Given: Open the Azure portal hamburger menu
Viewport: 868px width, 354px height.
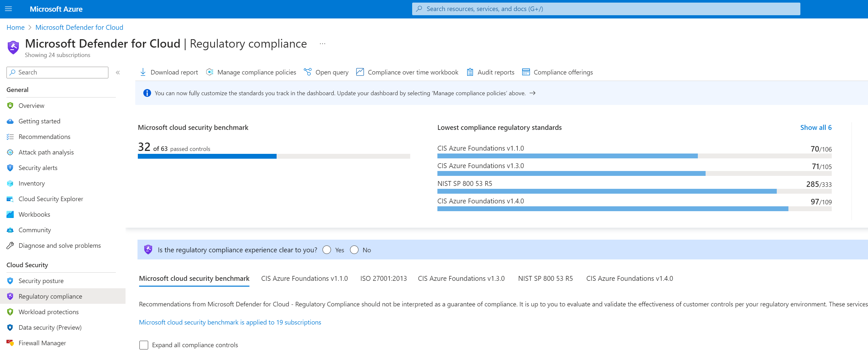Looking at the screenshot, I should [8, 9].
